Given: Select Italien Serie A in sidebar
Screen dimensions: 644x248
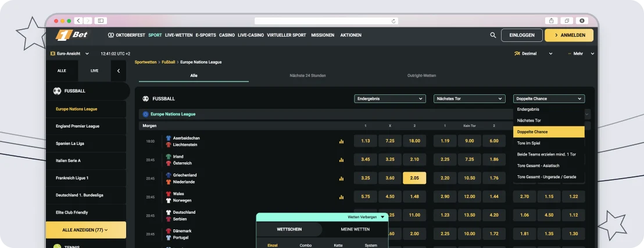Looking at the screenshot, I should point(86,161).
